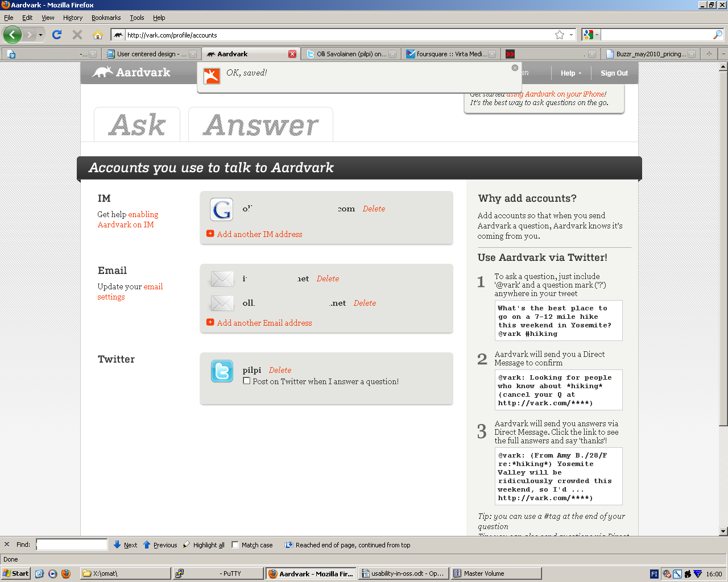Click the plus icon beside Add another IM address

click(x=210, y=234)
